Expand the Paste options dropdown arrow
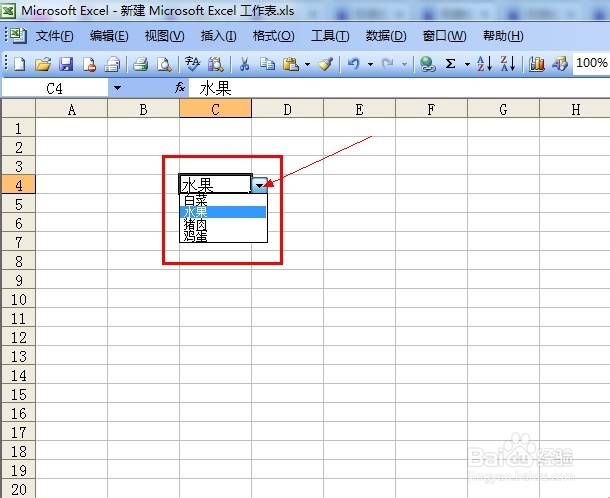The width and height of the screenshot is (610, 498). tap(307, 64)
